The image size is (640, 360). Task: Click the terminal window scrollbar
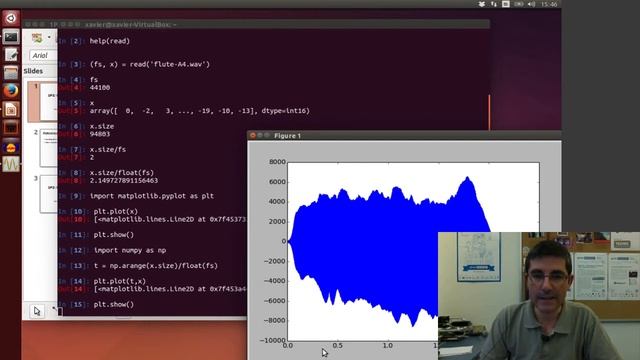pyautogui.click(x=489, y=112)
